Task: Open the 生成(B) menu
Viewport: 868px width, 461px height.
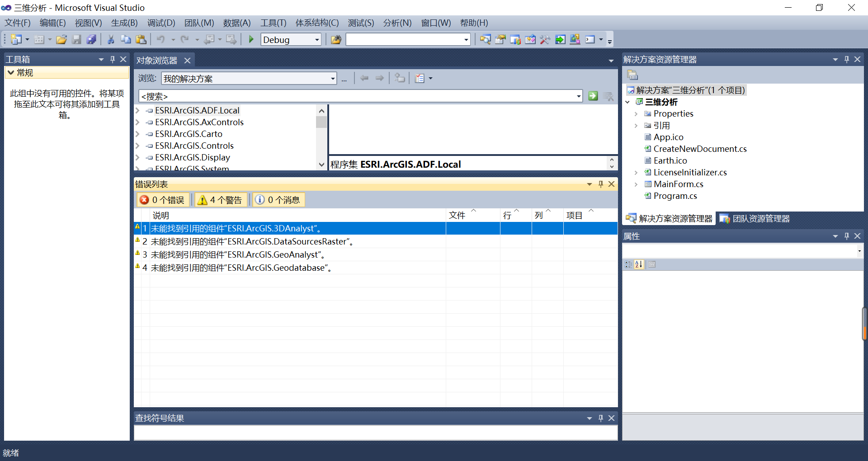Action: click(124, 23)
